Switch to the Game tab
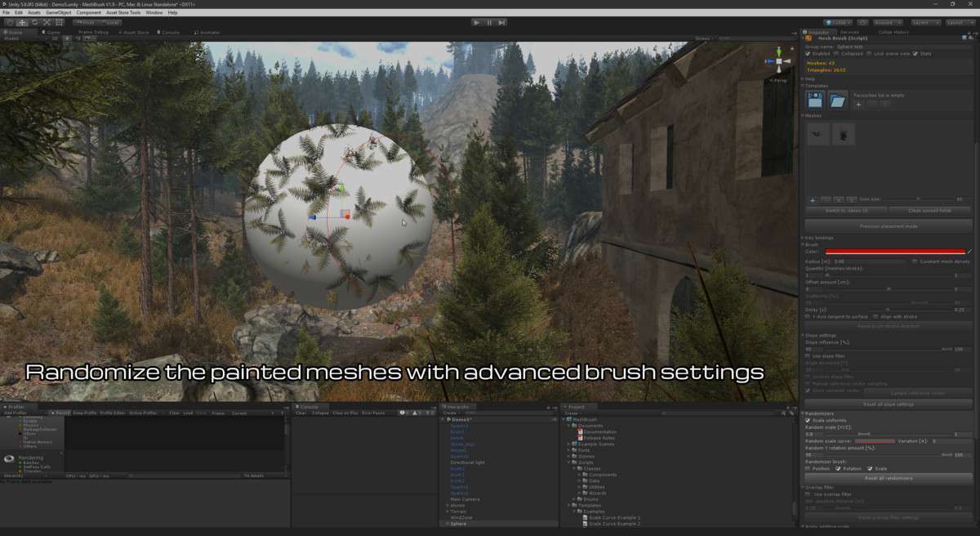Screen dimensions: 980x536 pyautogui.click(x=51, y=32)
